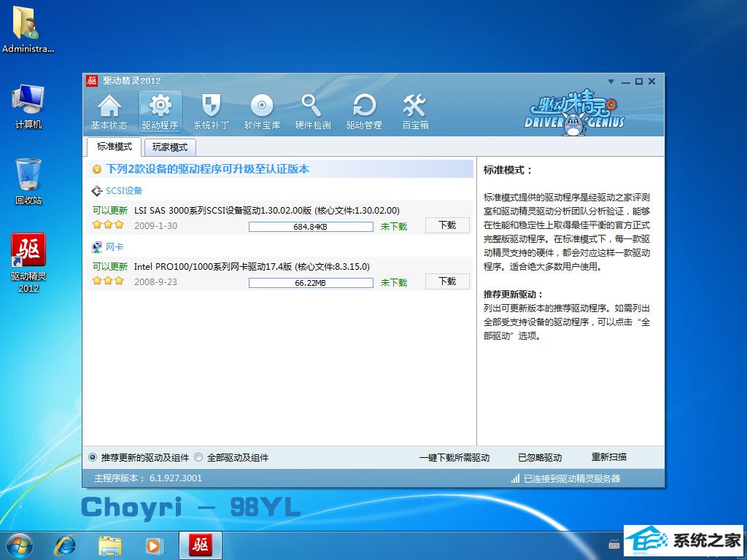Click the info icon beside 下列2款设备
The width and height of the screenshot is (747, 560).
pyautogui.click(x=97, y=169)
